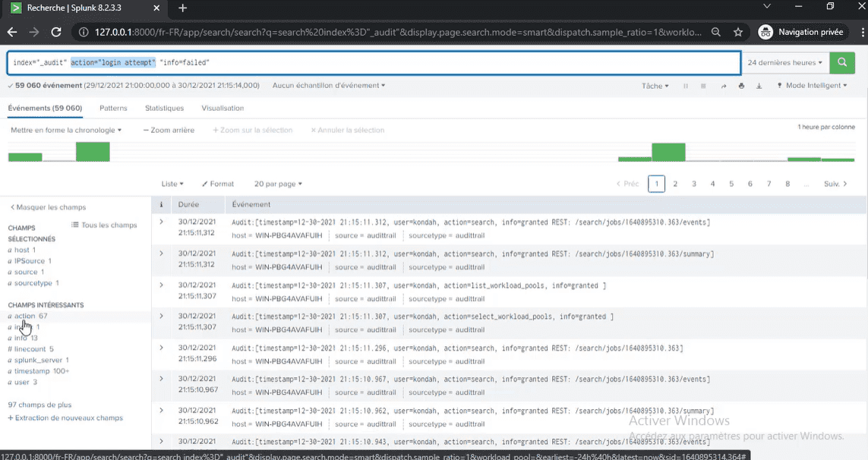Select the tall green bar at right of timeline
This screenshot has height=460, width=868.
point(668,153)
